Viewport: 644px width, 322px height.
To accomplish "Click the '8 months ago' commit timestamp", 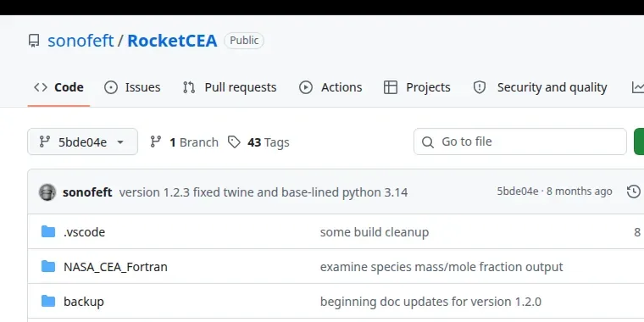I will click(579, 192).
